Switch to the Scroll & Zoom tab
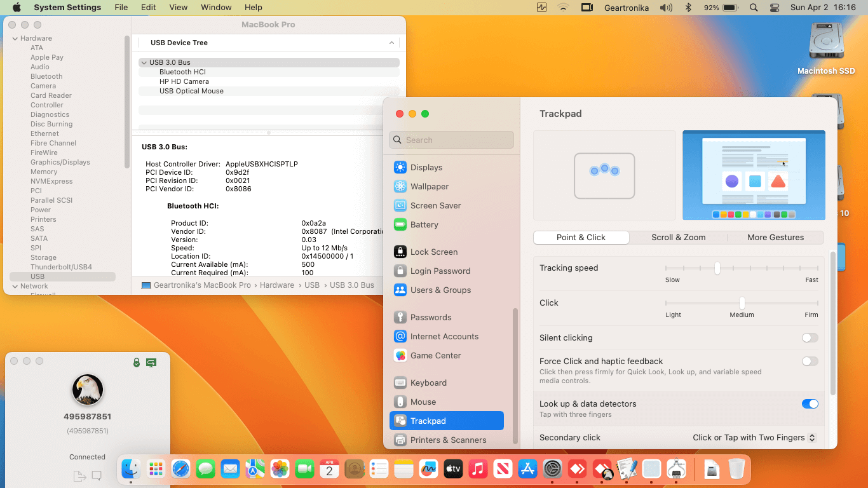This screenshot has height=488, width=868. point(679,238)
